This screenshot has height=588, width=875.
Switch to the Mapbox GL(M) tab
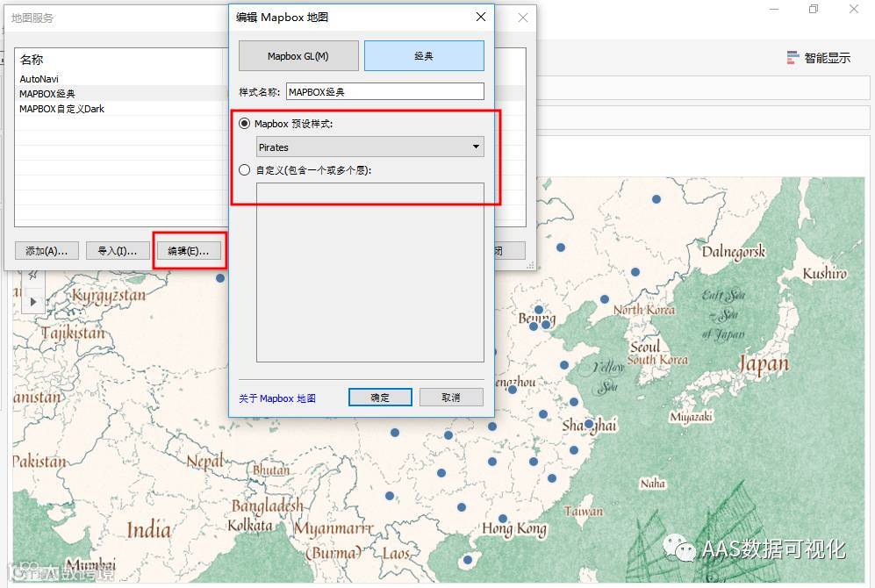click(x=298, y=56)
